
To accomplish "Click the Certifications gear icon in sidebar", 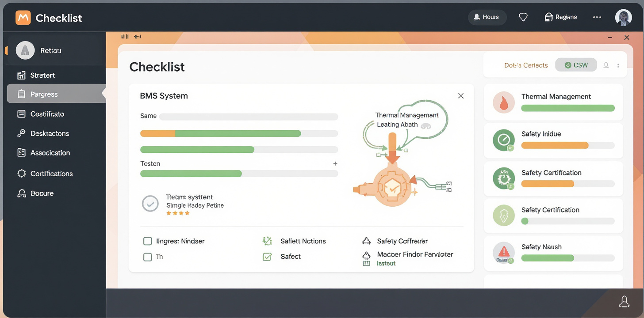I will pyautogui.click(x=21, y=174).
